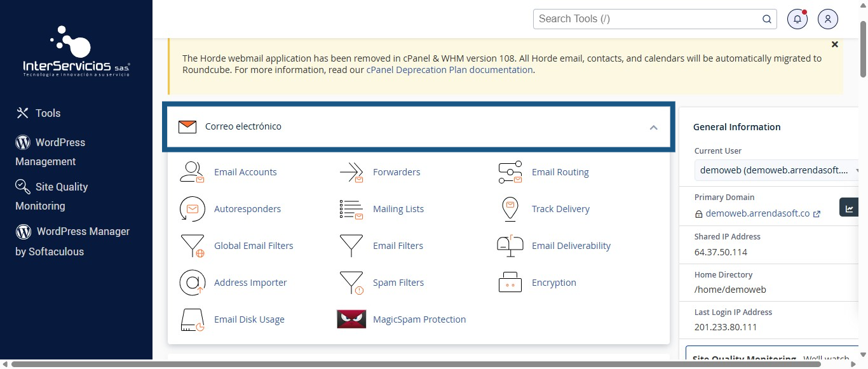This screenshot has height=369, width=868.
Task: Click the Encryption icon
Action: pos(510,283)
